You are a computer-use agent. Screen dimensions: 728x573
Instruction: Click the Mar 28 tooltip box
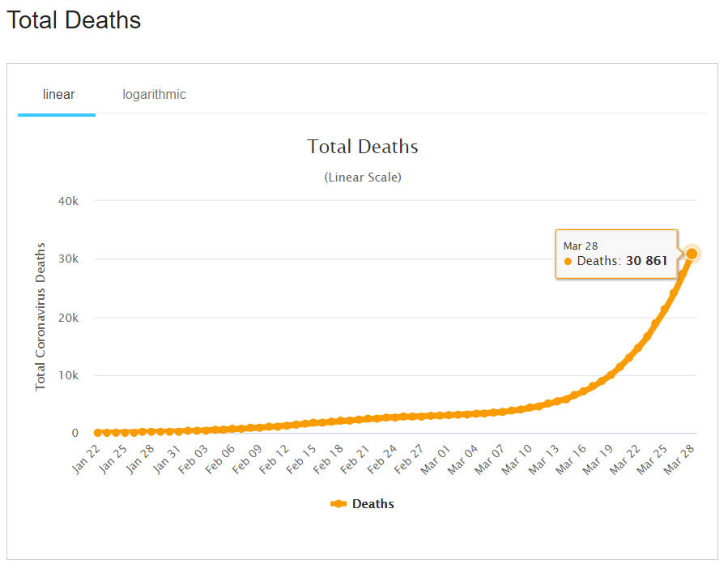pyautogui.click(x=615, y=254)
